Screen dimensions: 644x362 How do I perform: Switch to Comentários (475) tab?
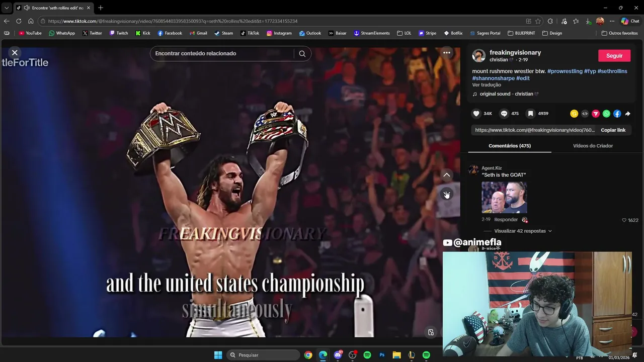point(510,146)
